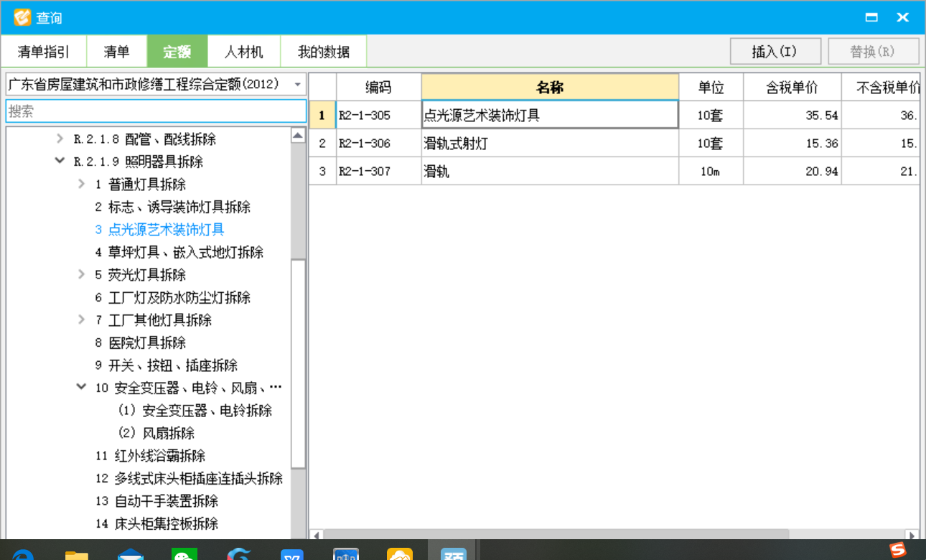
Task: Select the 定额 tab
Action: pos(177,52)
